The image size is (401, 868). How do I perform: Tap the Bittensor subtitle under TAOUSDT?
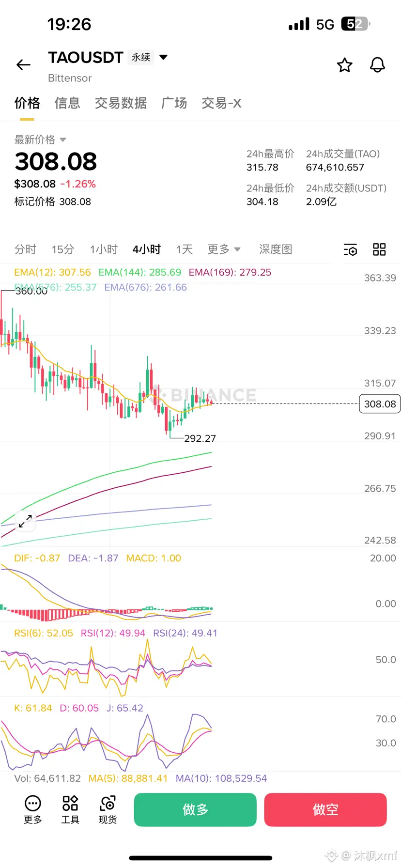(x=70, y=78)
